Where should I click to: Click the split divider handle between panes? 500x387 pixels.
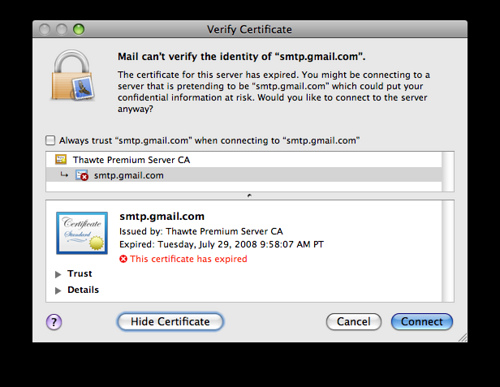coord(250,196)
